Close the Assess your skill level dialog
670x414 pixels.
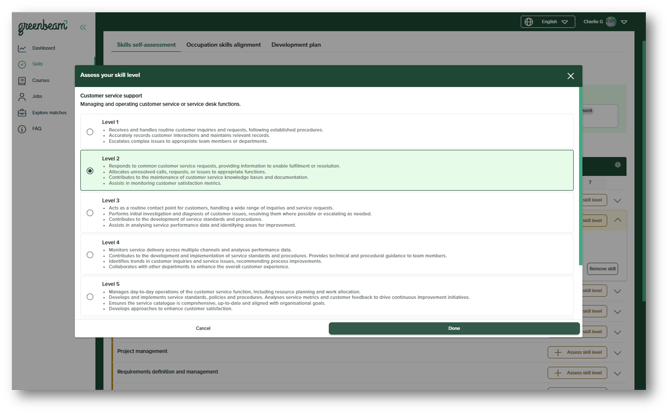571,76
